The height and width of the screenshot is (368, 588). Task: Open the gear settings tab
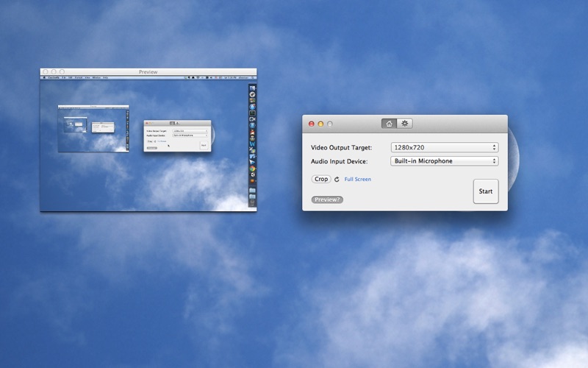(405, 124)
